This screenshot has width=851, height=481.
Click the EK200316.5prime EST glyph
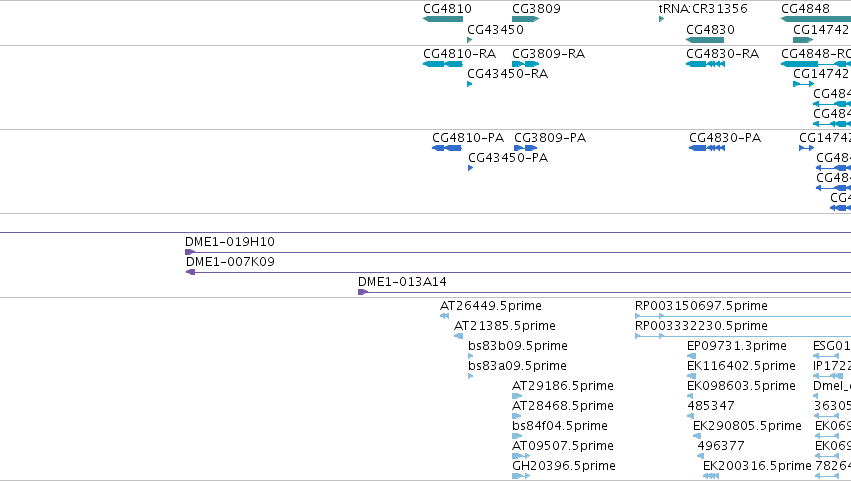[711, 476]
